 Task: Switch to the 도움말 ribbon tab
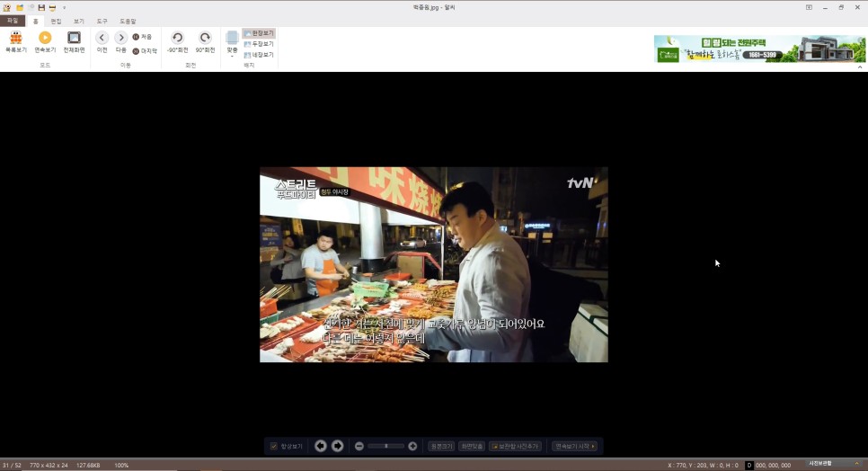128,21
